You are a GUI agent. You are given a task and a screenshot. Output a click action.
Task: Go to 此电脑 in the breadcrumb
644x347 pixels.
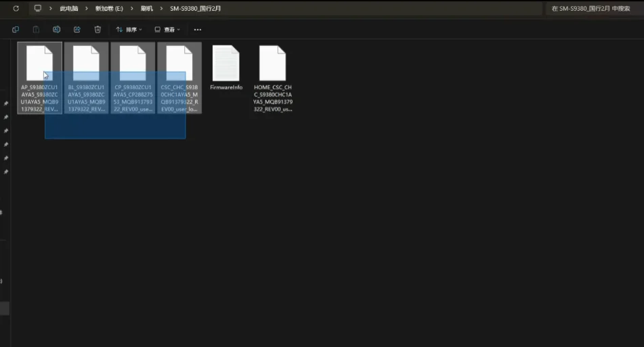69,8
